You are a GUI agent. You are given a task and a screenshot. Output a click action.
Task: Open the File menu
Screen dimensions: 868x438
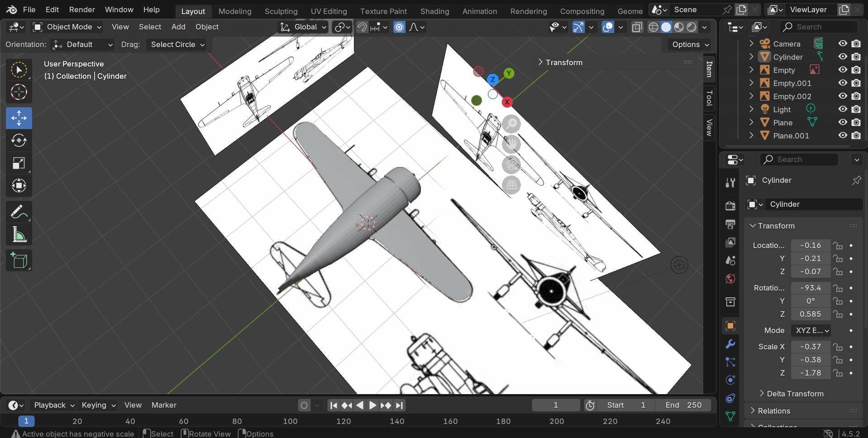pyautogui.click(x=29, y=10)
